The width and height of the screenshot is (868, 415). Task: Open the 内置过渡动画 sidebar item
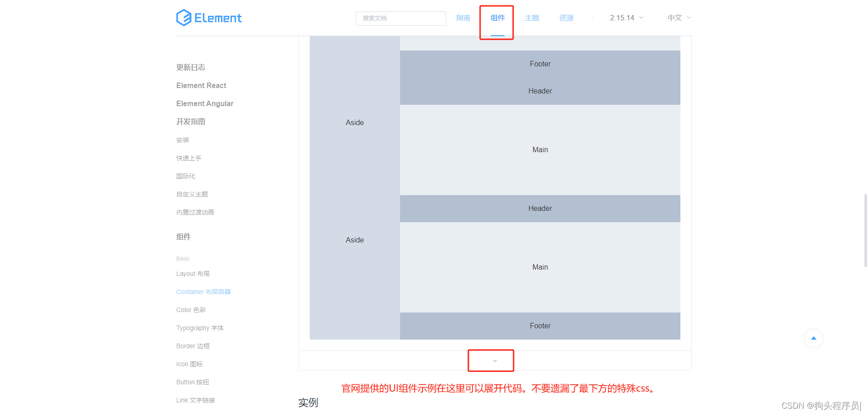195,212
